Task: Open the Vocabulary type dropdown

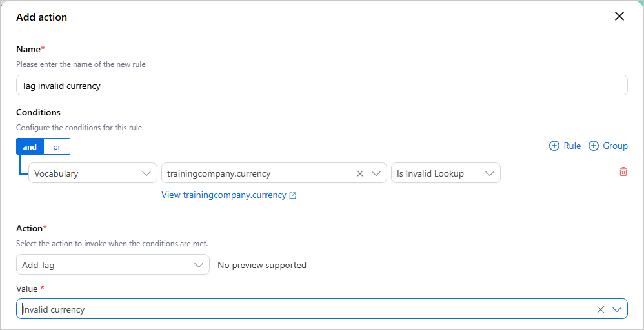Action: tap(93, 173)
